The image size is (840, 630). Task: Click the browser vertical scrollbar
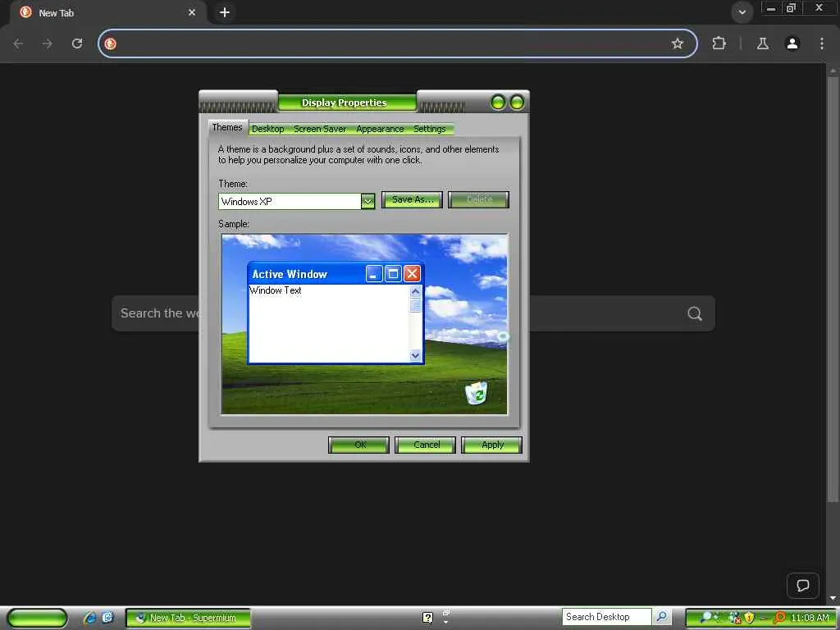(833, 290)
